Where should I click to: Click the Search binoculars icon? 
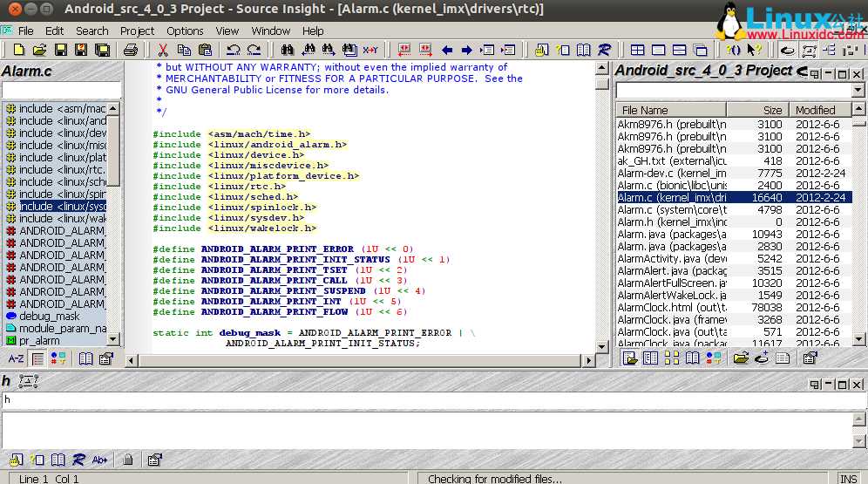287,50
